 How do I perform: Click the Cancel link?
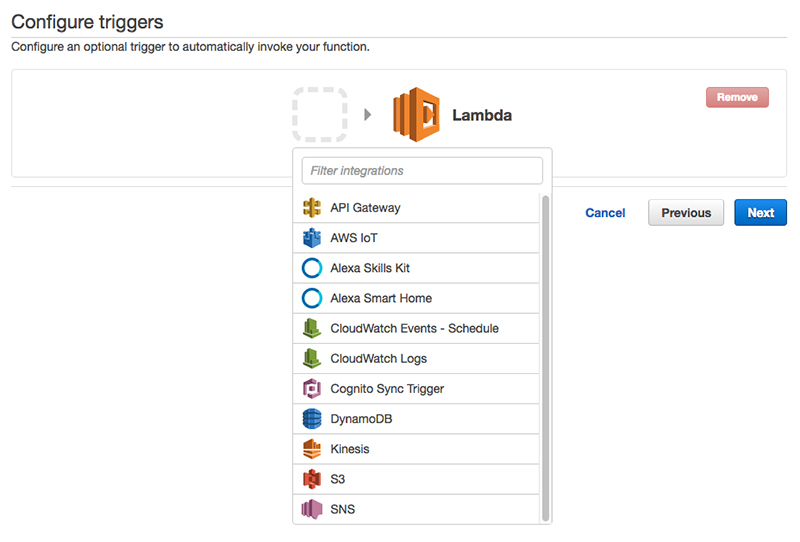pyautogui.click(x=605, y=213)
